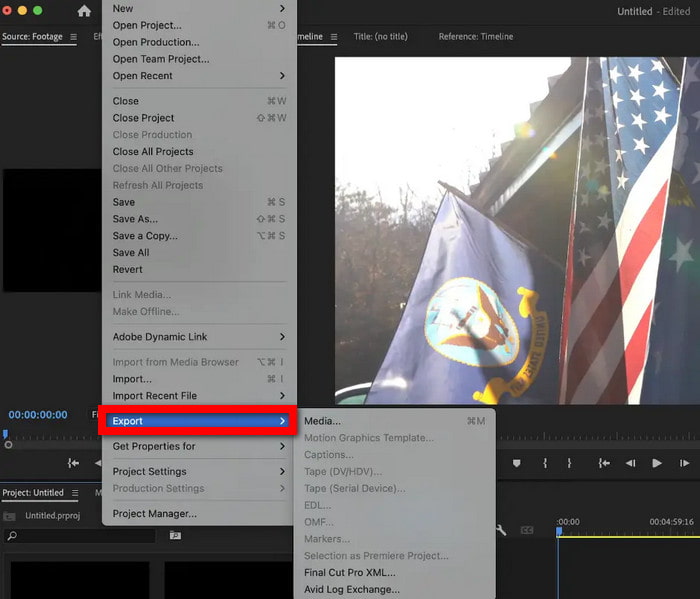The width and height of the screenshot is (700, 599).
Task: Click the Untitled.prproj bin icon
Action: point(9,516)
